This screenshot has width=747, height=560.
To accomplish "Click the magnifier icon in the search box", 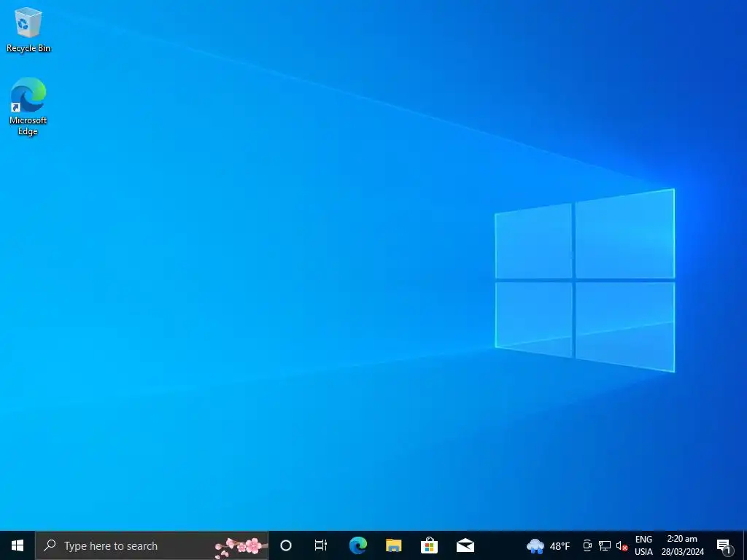I will (x=50, y=545).
